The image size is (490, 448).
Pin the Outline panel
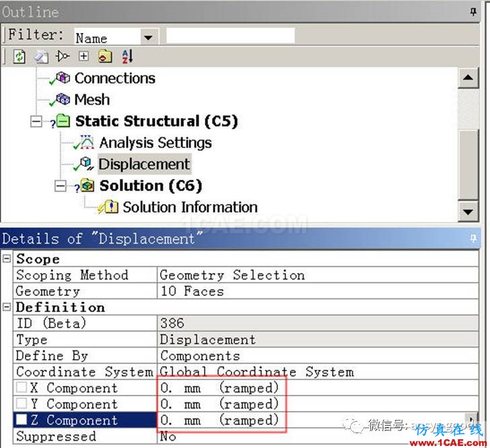(473, 12)
